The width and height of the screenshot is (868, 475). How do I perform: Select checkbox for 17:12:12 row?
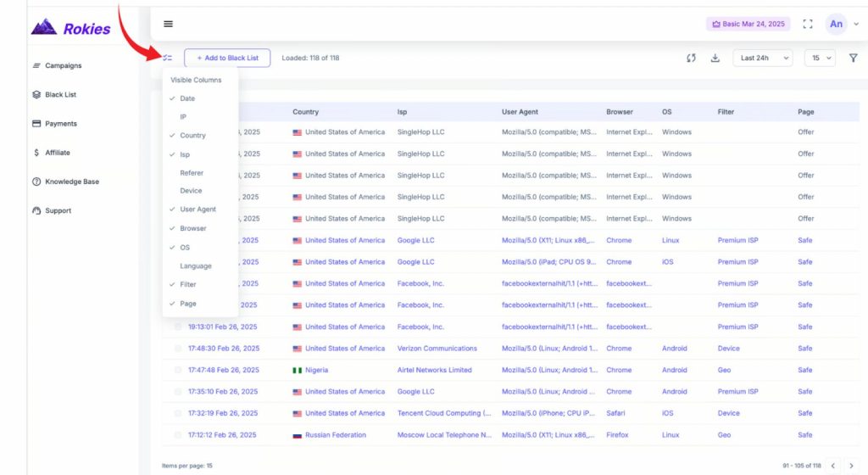[x=178, y=435]
